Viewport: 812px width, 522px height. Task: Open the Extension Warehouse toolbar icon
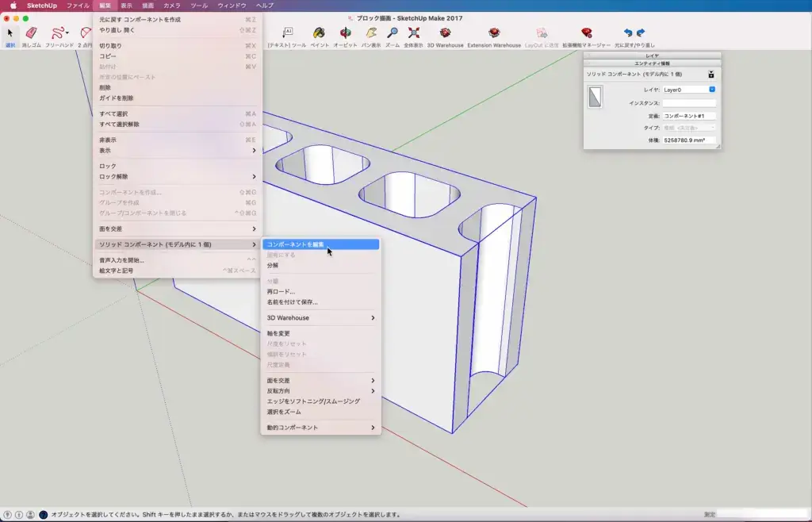pos(494,34)
